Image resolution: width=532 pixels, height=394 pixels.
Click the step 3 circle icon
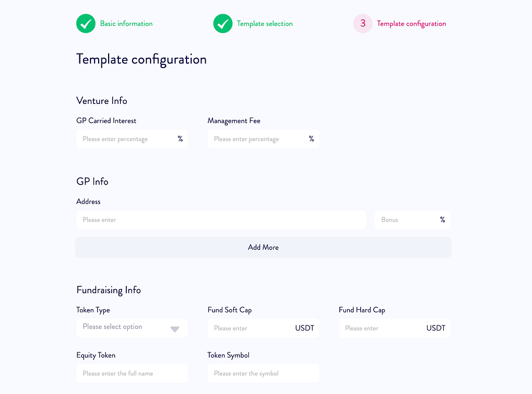point(363,23)
